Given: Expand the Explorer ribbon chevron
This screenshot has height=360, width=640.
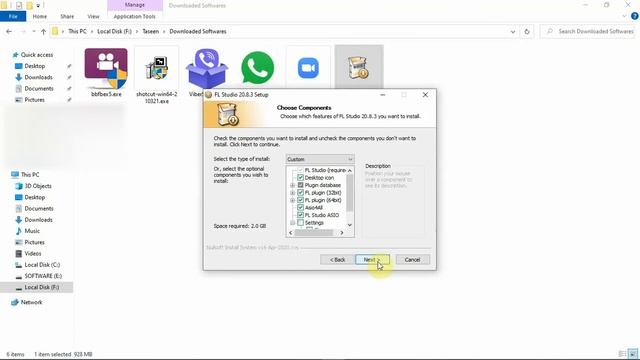Looking at the screenshot, I should [624, 16].
